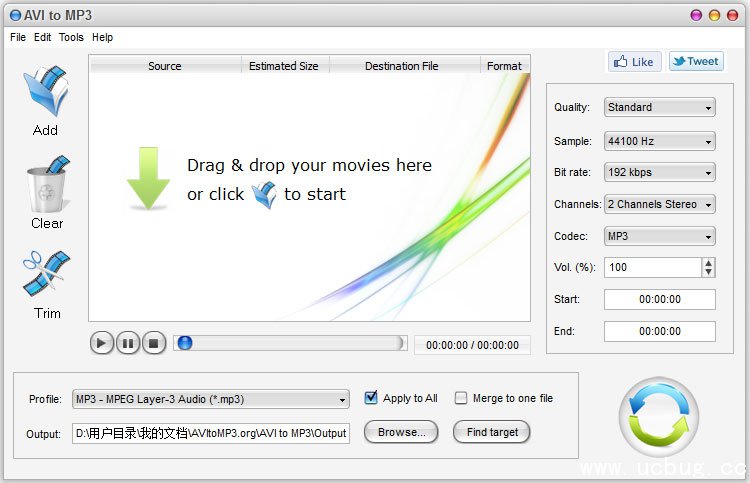This screenshot has height=483, width=750.
Task: Click the Add movie files icon
Action: (x=46, y=92)
